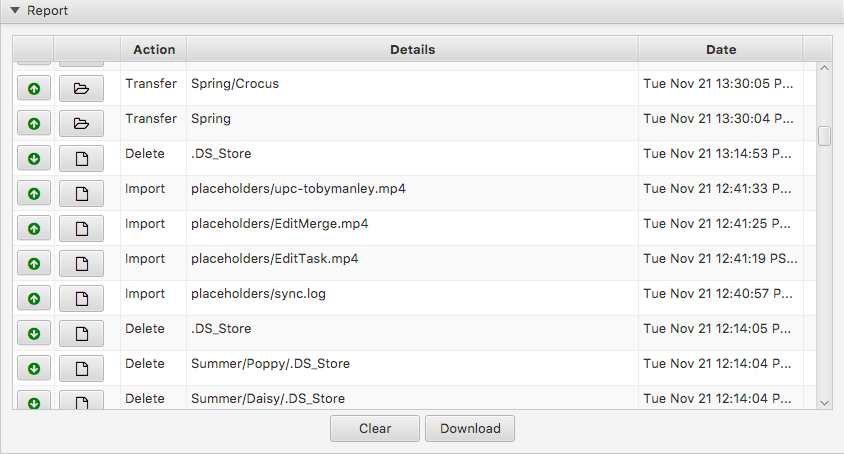
Task: Sort by the Action column header
Action: (153, 49)
